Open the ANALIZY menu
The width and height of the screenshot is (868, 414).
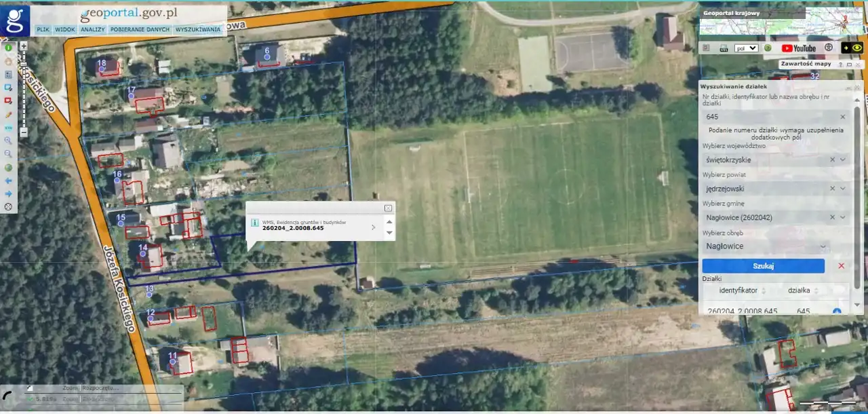coord(92,30)
